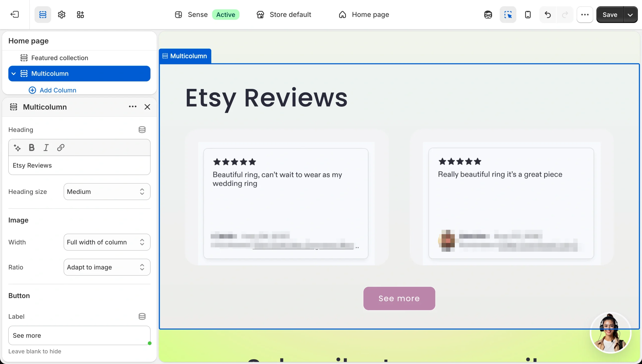Open Store default market selector
Screen dimensions: 642x364
pyautogui.click(x=284, y=15)
